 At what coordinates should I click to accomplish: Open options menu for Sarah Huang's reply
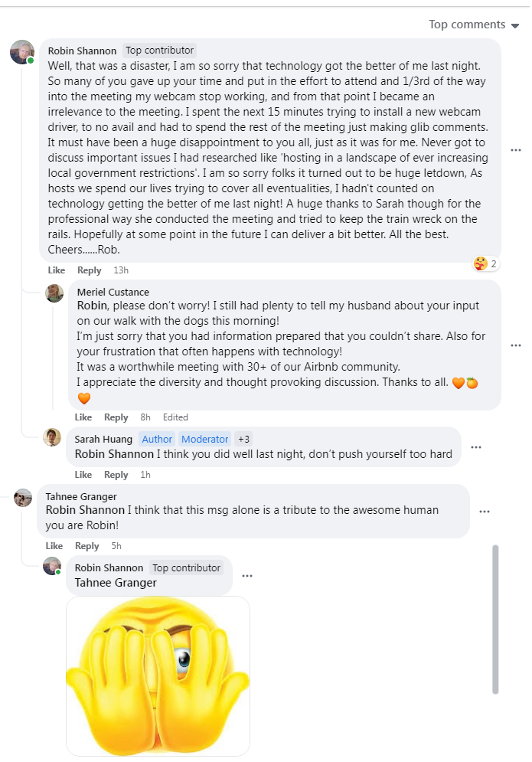tap(476, 447)
